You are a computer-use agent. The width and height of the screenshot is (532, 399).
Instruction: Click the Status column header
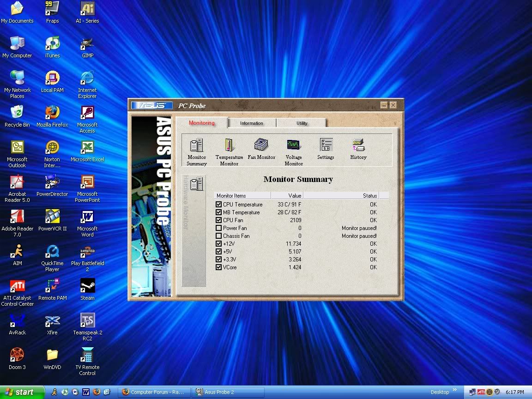(341, 195)
